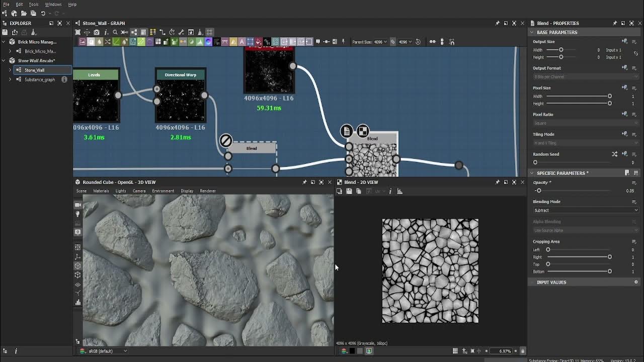644x362 pixels.
Task: Open the Parent Size height 4096 dropdown
Action: [x=405, y=42]
